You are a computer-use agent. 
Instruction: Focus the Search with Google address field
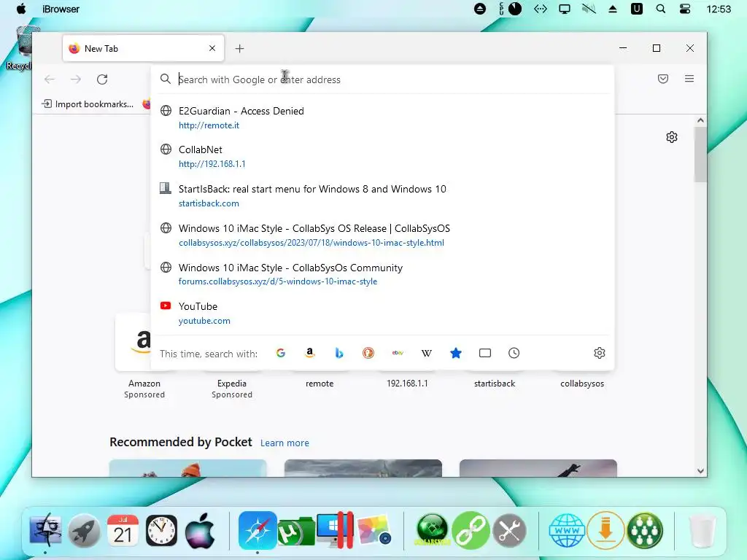(381, 79)
